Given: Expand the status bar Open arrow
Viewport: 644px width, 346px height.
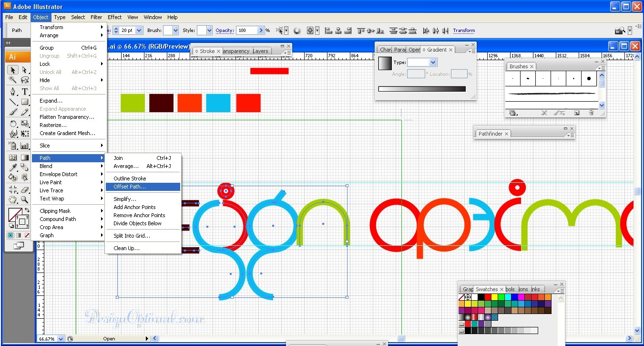Looking at the screenshot, I should pos(147,339).
